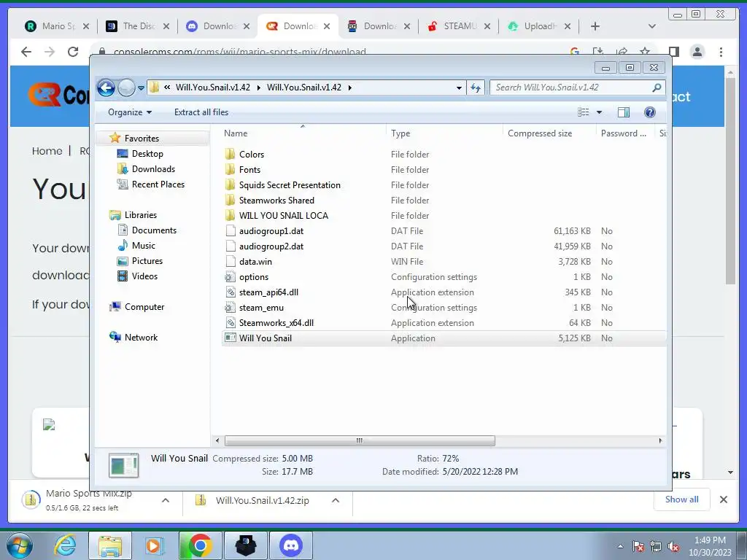This screenshot has width=747, height=560.
Task: Expand the address bar history dropdown
Action: 459,87
